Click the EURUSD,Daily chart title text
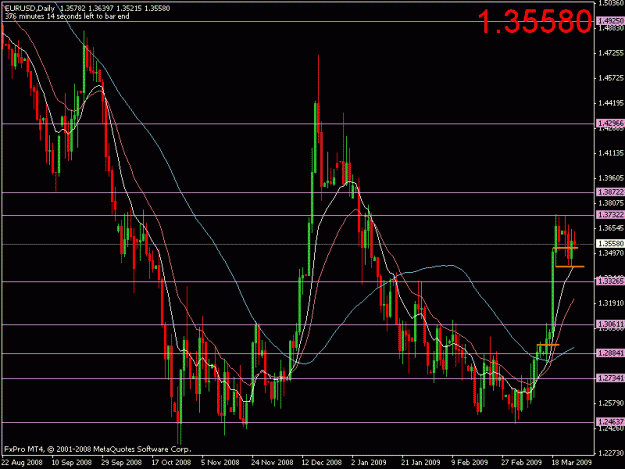This screenshot has height=469, width=625. pyautogui.click(x=29, y=8)
